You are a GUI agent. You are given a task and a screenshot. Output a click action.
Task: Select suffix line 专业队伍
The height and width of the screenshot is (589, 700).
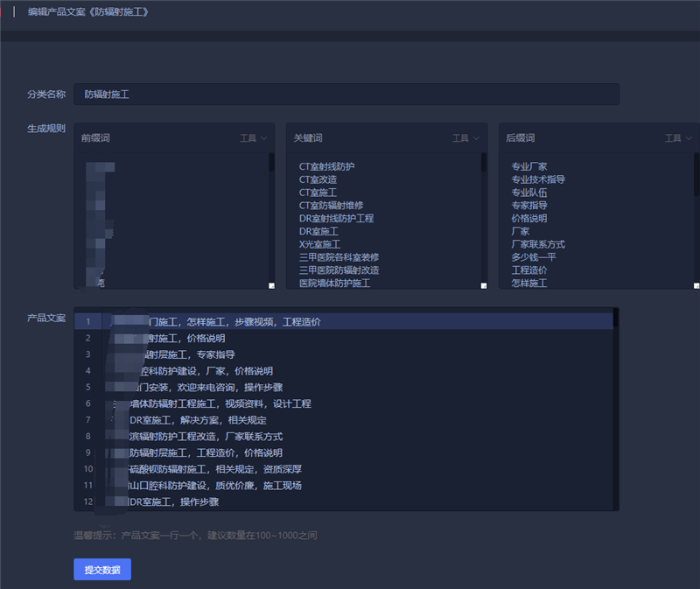(529, 193)
